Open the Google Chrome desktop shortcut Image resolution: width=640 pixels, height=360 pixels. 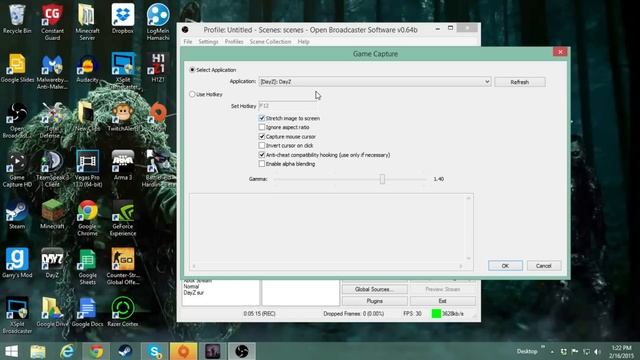pos(87,218)
